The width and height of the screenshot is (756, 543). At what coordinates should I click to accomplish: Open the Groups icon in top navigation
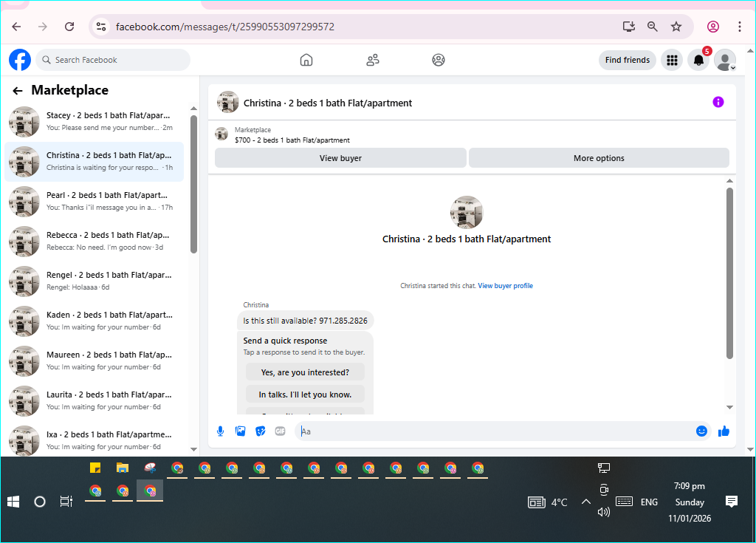coord(439,60)
